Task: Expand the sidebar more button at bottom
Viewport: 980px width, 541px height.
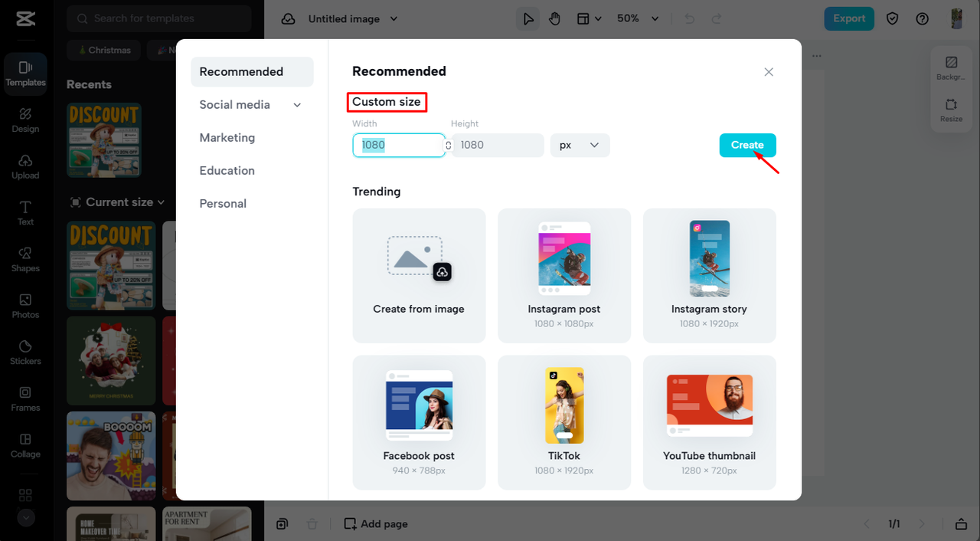Action: click(26, 517)
